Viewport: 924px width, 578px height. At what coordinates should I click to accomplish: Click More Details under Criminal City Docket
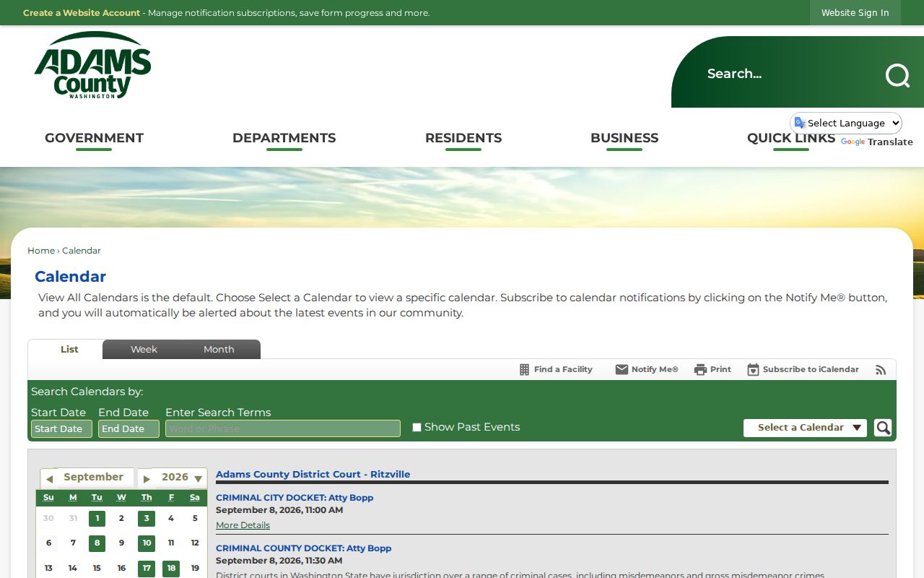243,525
